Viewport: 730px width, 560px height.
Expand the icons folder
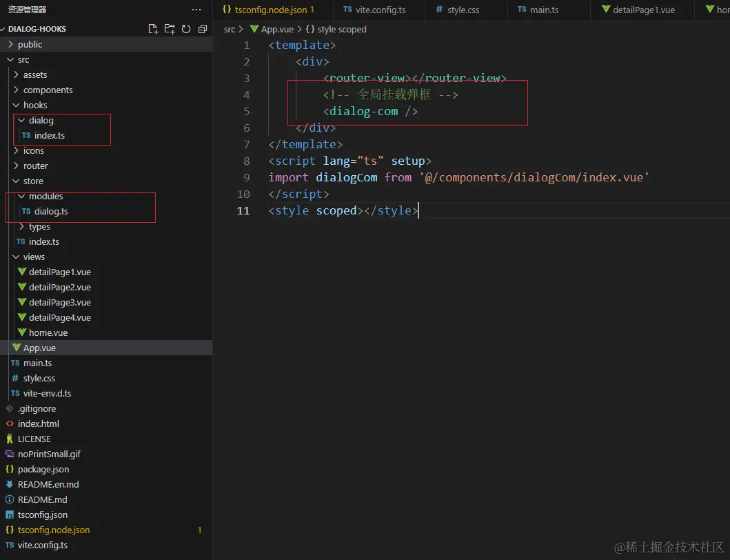pyautogui.click(x=106, y=150)
